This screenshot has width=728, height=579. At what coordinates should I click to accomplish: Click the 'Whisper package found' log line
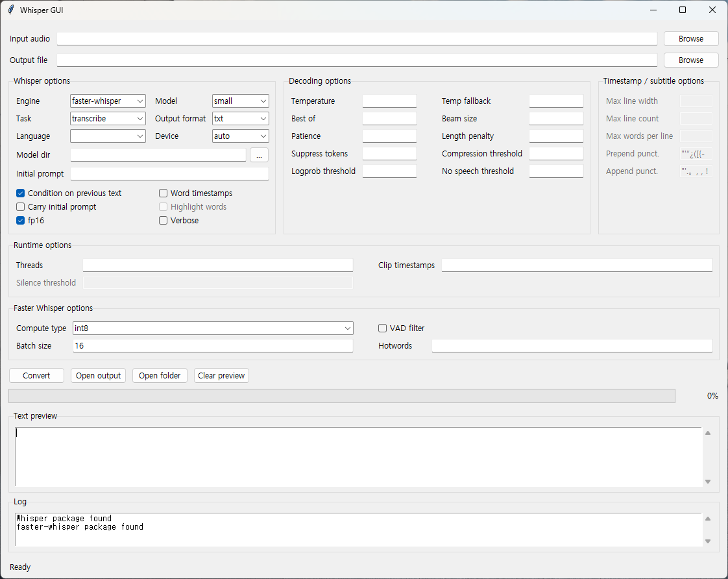click(64, 518)
